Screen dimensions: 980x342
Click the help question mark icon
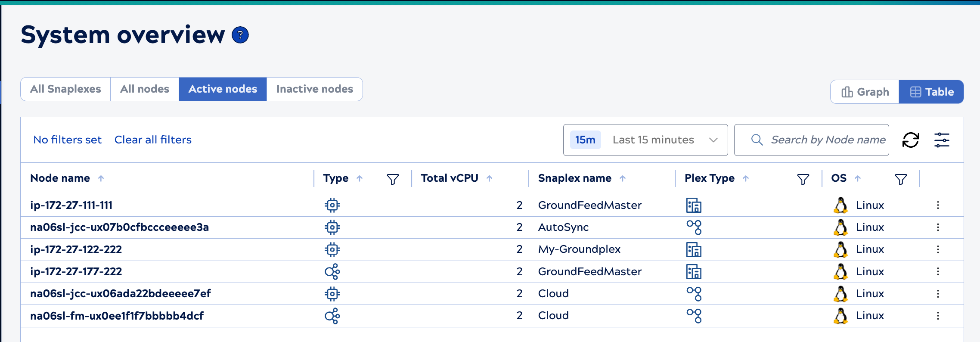pos(240,35)
